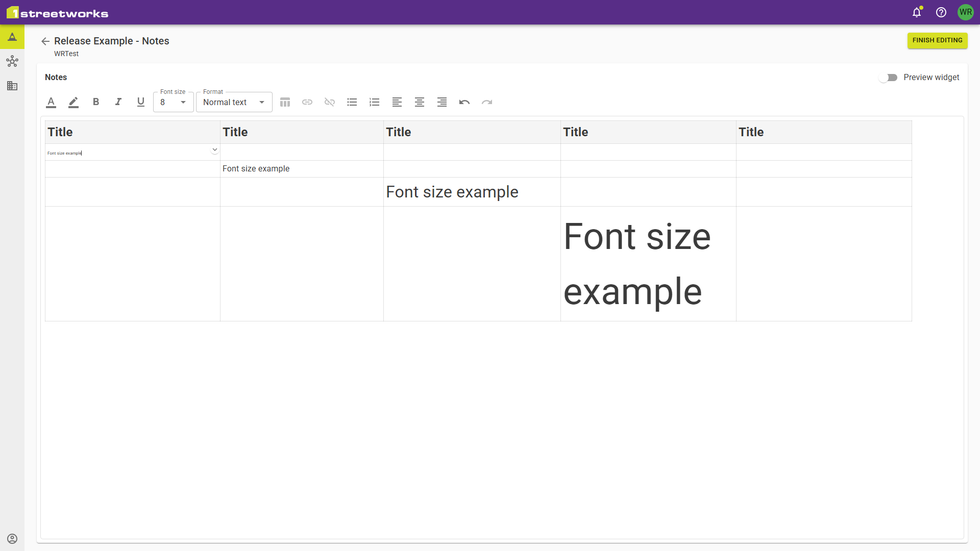Screen dimensions: 980x551
Task: Click the streetworks logo
Action: 57,13
